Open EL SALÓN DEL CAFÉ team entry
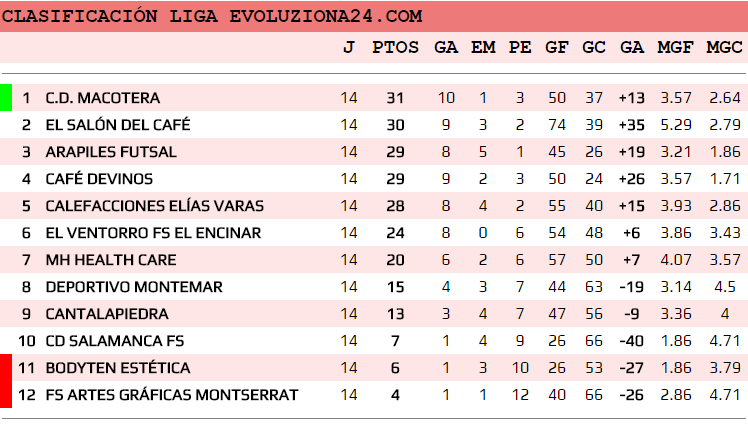The height and width of the screenshot is (424, 748). click(x=118, y=125)
